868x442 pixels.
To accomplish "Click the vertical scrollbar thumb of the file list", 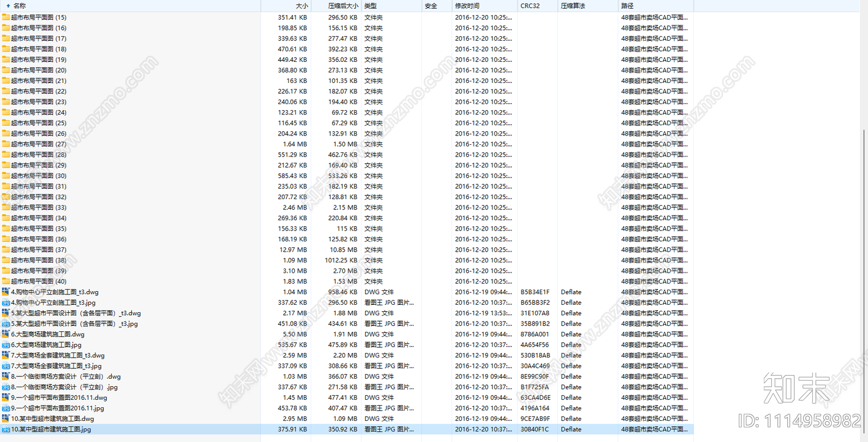I will (864, 282).
